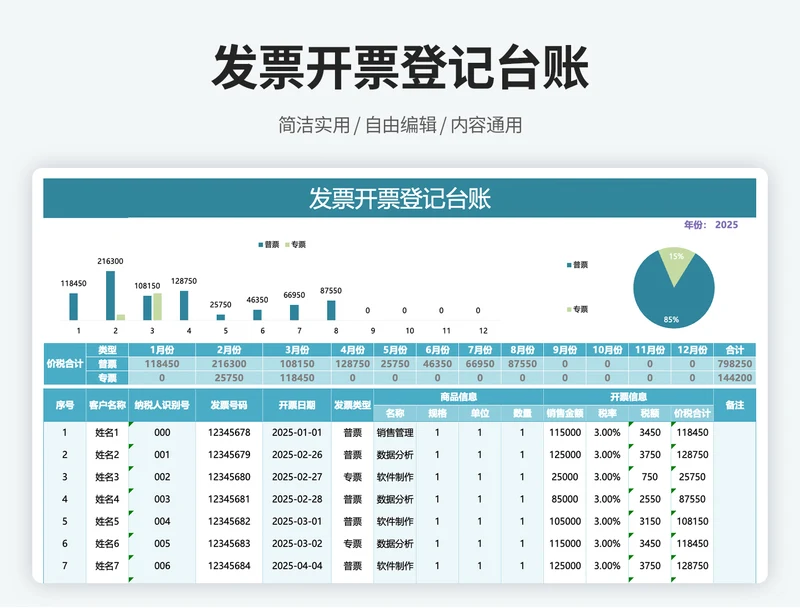Click customer cell 姓名4
The width and height of the screenshot is (800, 616).
pyautogui.click(x=107, y=499)
